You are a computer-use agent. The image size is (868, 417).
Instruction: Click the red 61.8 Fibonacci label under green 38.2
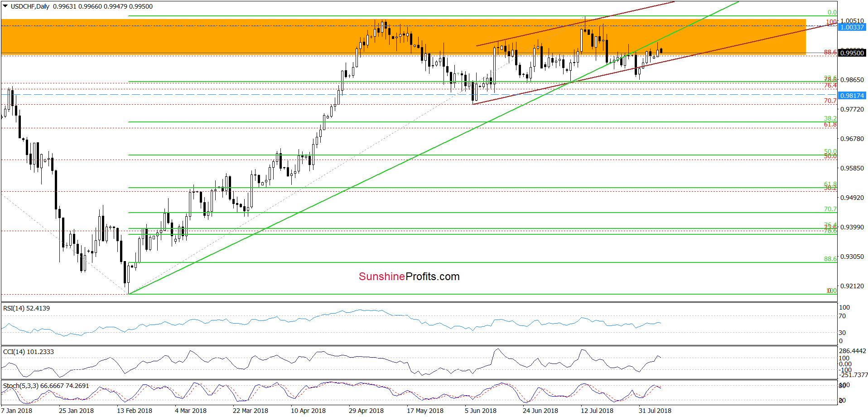tap(830, 125)
